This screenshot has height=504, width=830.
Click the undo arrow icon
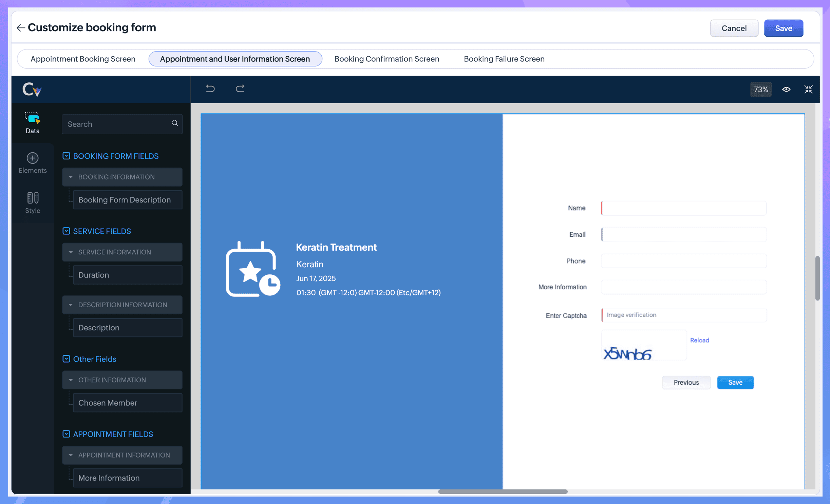click(210, 89)
